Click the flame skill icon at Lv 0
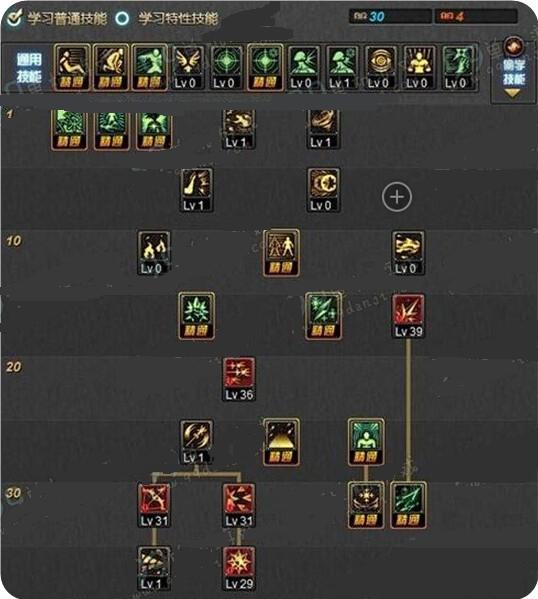538x599 pixels. point(154,253)
